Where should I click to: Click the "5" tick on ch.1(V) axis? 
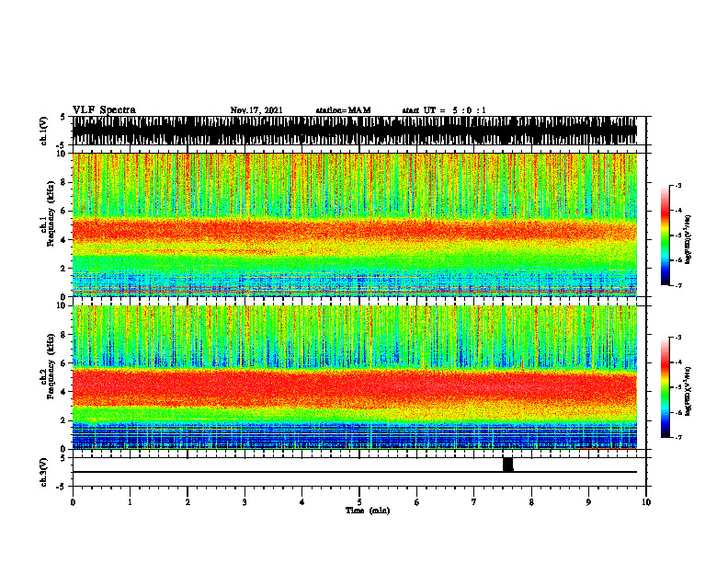pos(63,118)
